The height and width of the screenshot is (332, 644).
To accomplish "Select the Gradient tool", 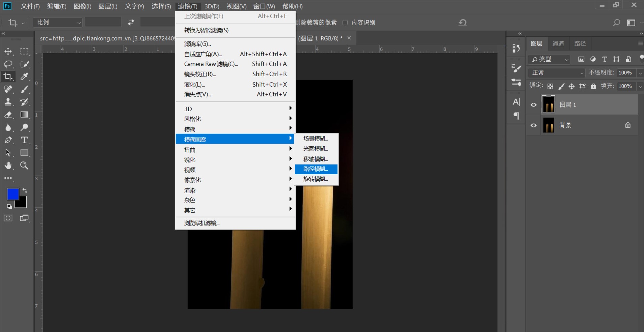I will 24,115.
